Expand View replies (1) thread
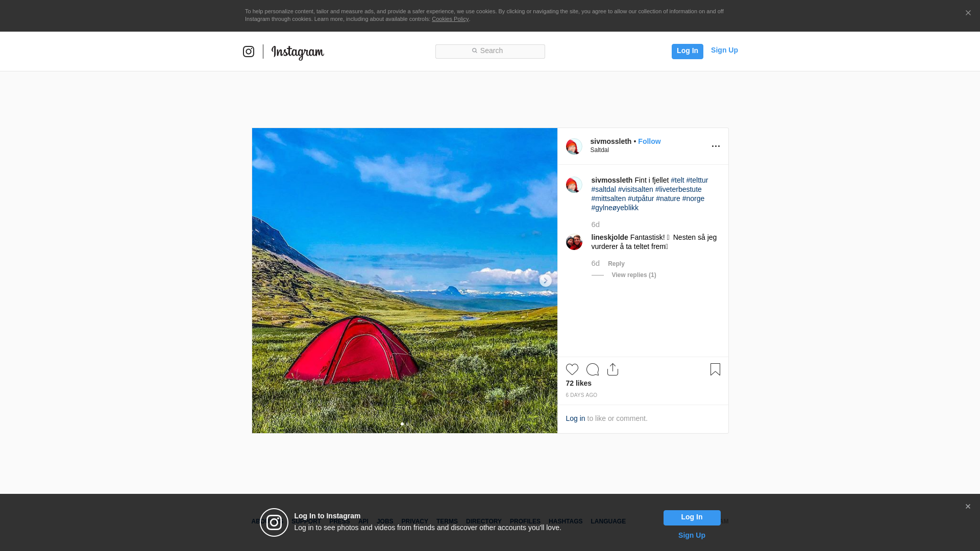 633,275
